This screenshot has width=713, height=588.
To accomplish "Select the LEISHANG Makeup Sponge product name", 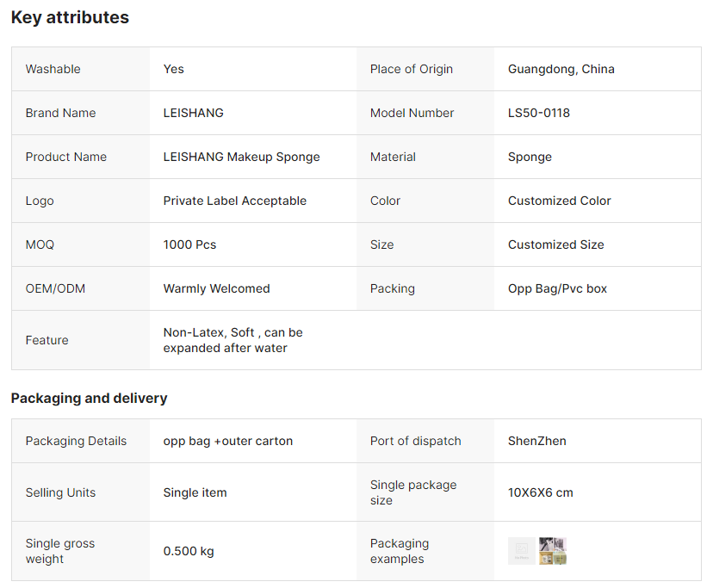I will 241,157.
